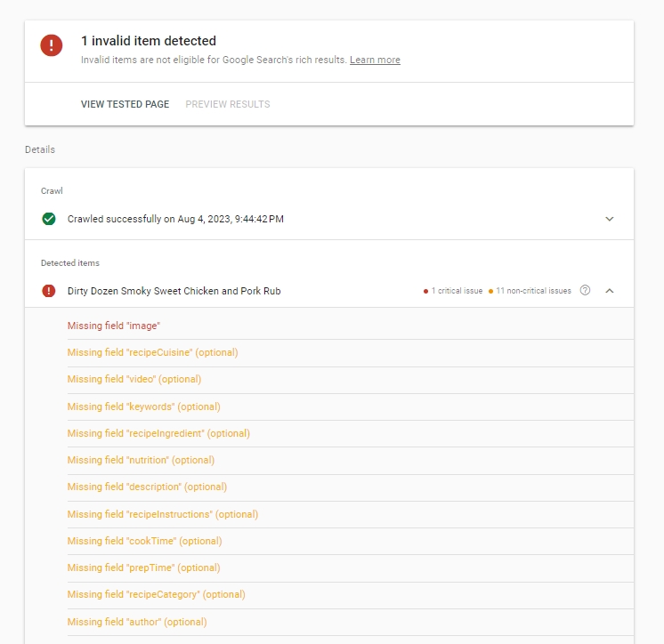Open Missing field "recipeIngredient" issue

point(158,433)
